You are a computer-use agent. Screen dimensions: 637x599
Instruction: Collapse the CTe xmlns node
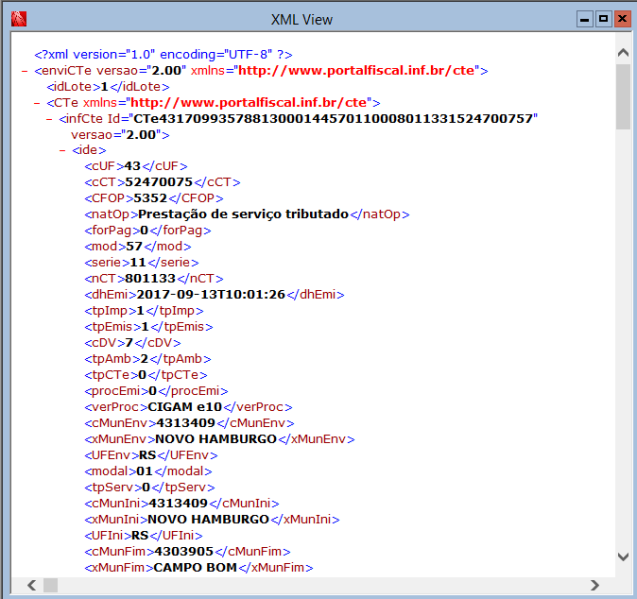[37, 103]
